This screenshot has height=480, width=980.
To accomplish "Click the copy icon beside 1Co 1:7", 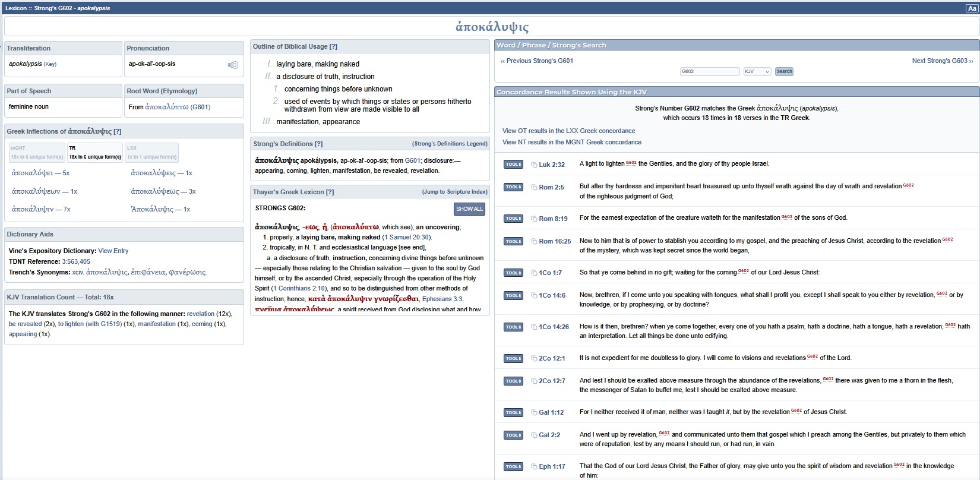I will (x=534, y=273).
